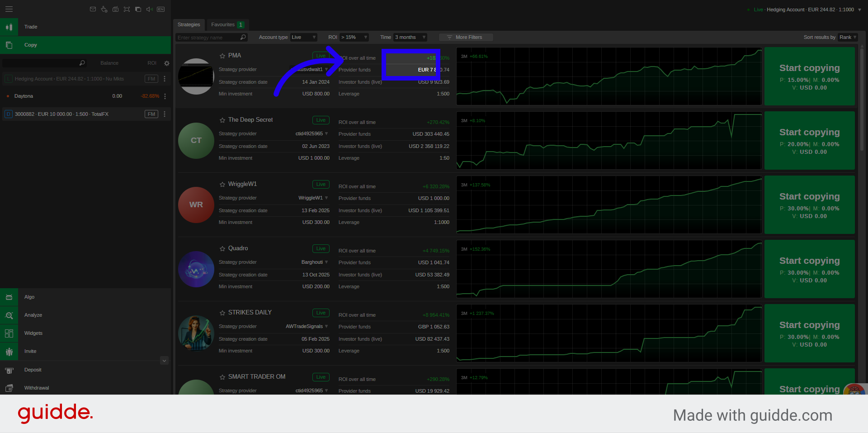Viewport: 868px width, 433px height.
Task: Change Sort results by Rank dropdown
Action: pyautogui.click(x=848, y=37)
